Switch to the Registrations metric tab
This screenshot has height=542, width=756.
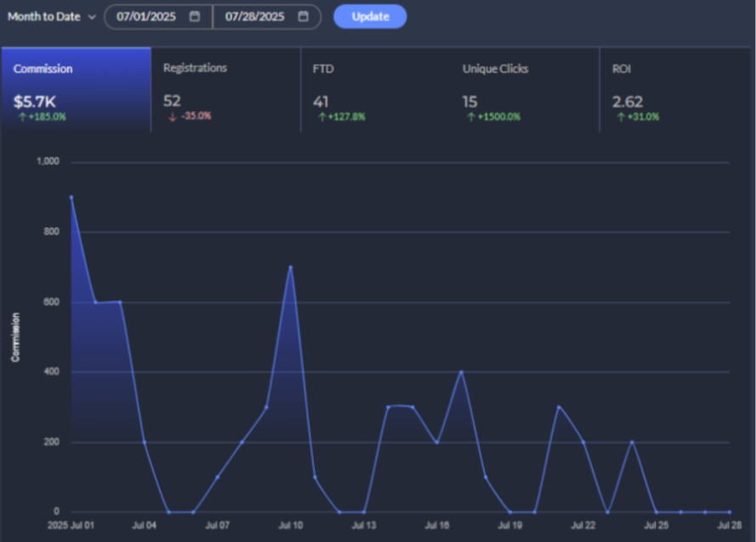[225, 89]
